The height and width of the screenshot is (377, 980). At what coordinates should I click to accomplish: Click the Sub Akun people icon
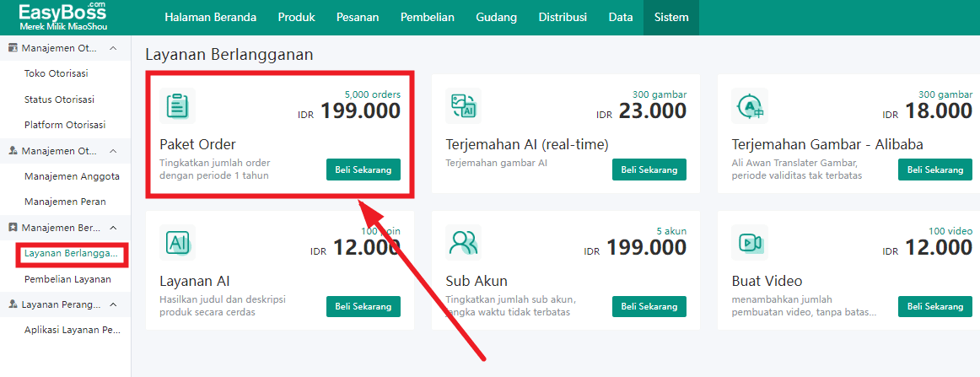pos(464,242)
